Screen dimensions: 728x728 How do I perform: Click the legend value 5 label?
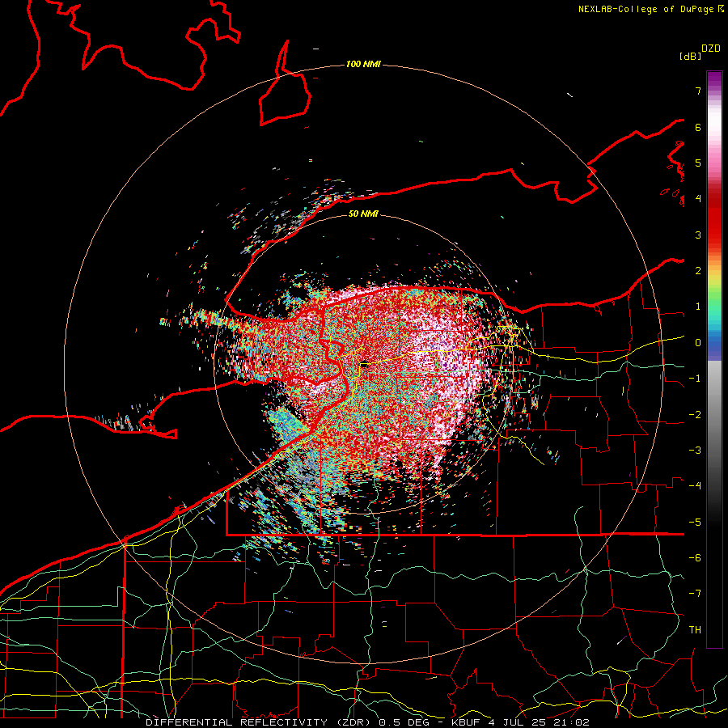[x=698, y=163]
